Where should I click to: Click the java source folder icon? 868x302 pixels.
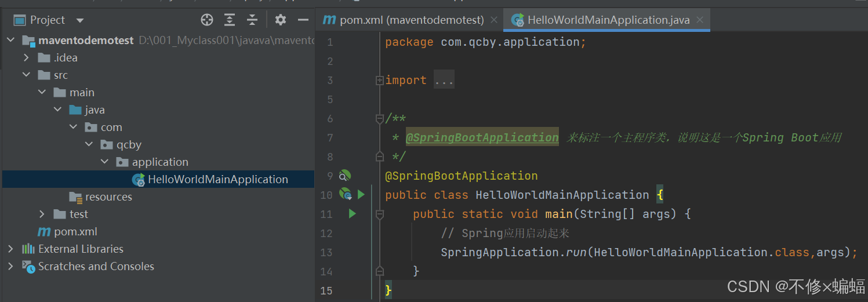pyautogui.click(x=75, y=110)
